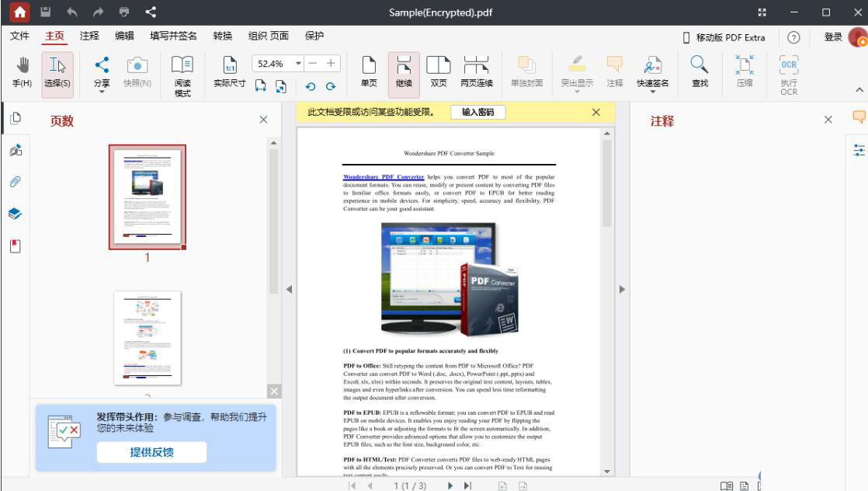Set zoom to 实际尺寸 actual size

coord(230,72)
